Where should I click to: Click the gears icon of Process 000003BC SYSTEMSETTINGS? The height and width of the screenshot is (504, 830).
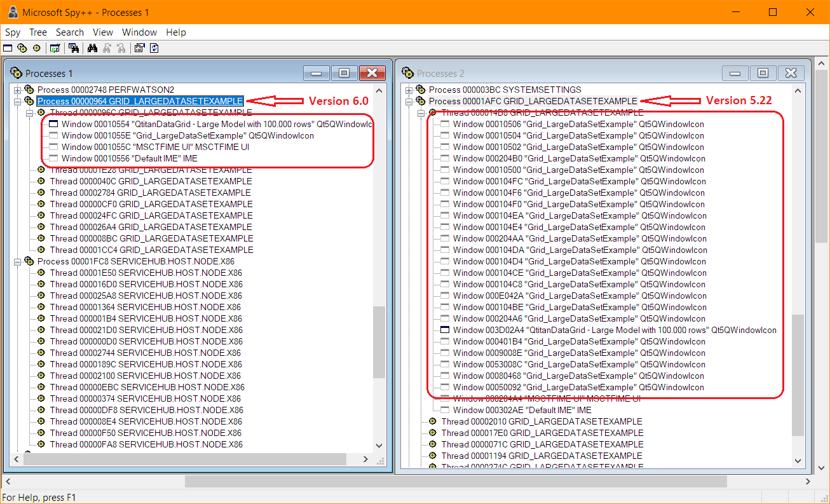(x=420, y=90)
